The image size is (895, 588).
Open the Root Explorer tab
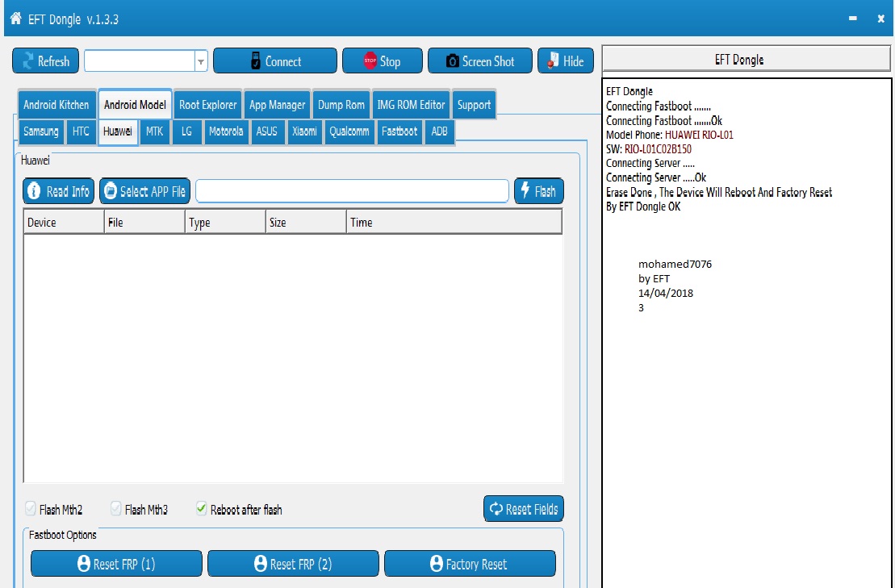[207, 104]
